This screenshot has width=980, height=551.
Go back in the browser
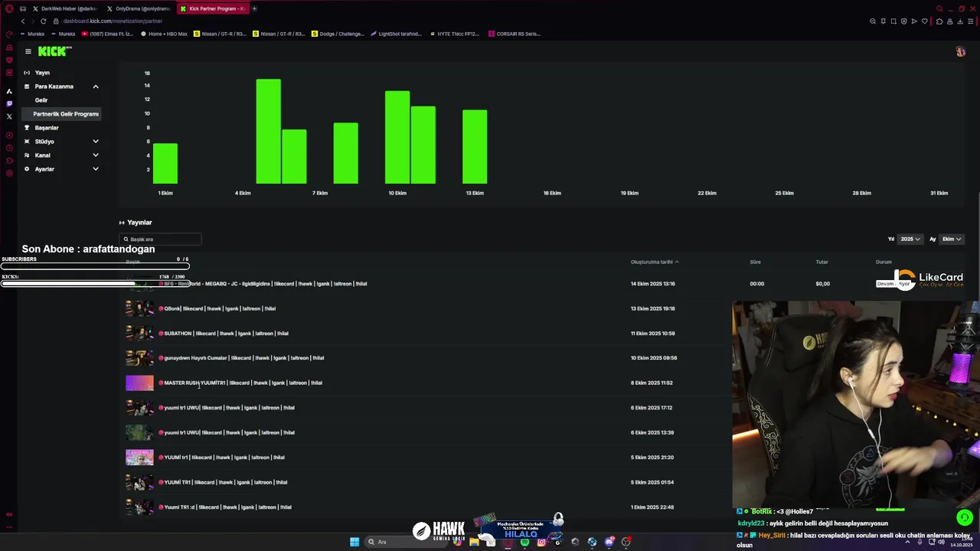[x=23, y=21]
